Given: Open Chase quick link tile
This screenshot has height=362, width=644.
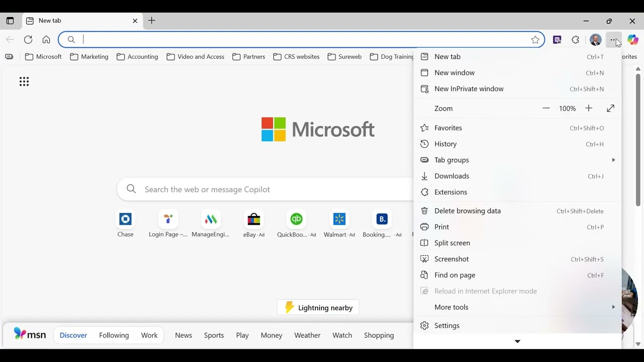Looking at the screenshot, I should [x=125, y=224].
